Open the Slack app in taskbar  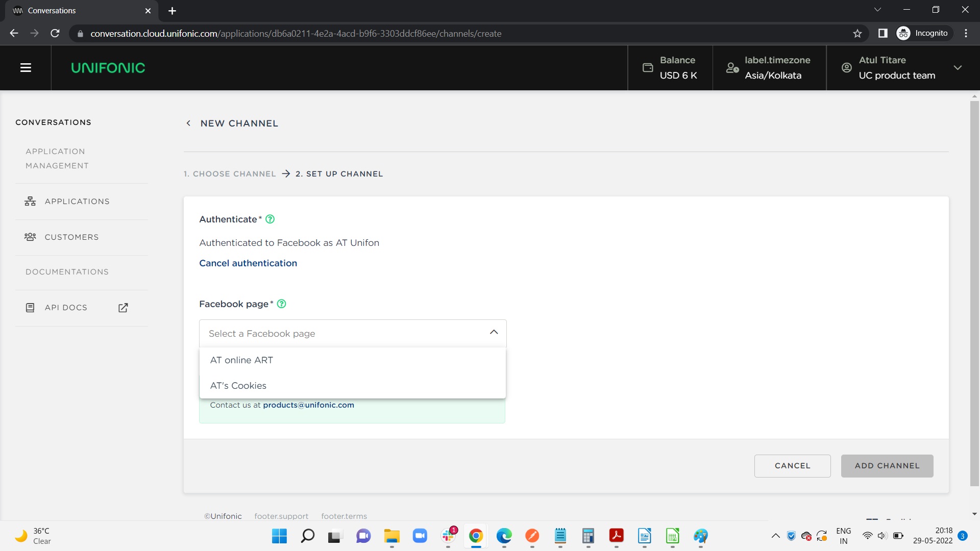(448, 536)
